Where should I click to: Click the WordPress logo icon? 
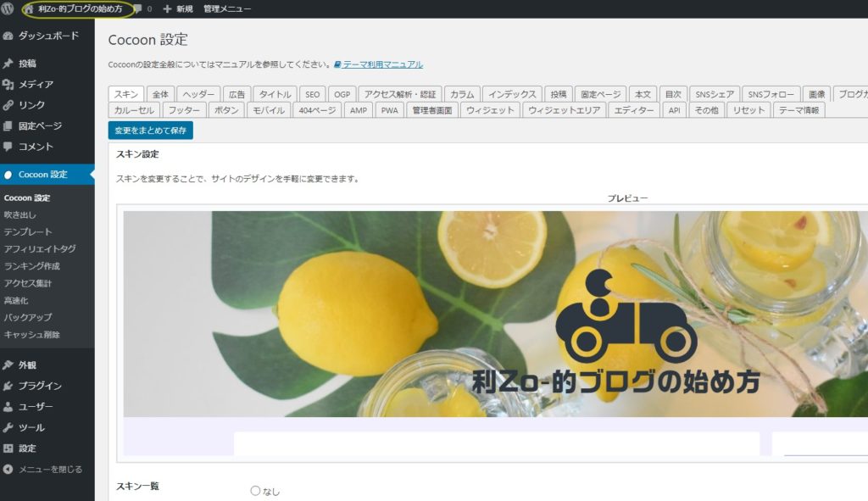point(8,9)
